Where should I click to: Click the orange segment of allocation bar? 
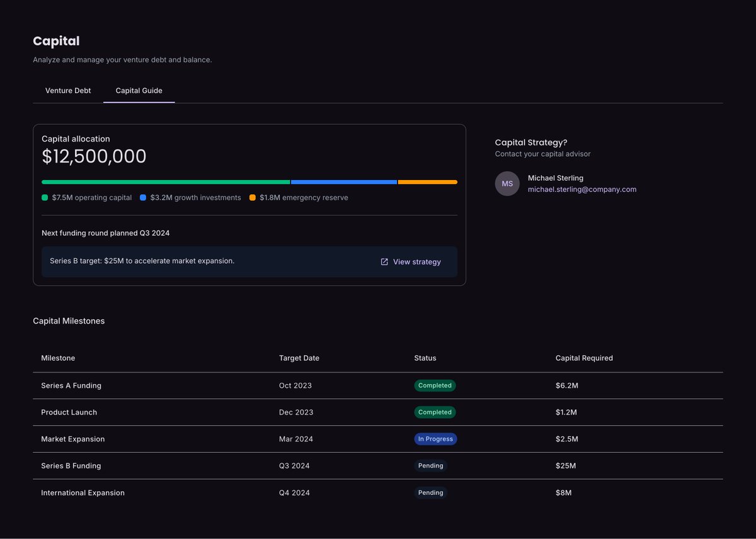pos(428,182)
